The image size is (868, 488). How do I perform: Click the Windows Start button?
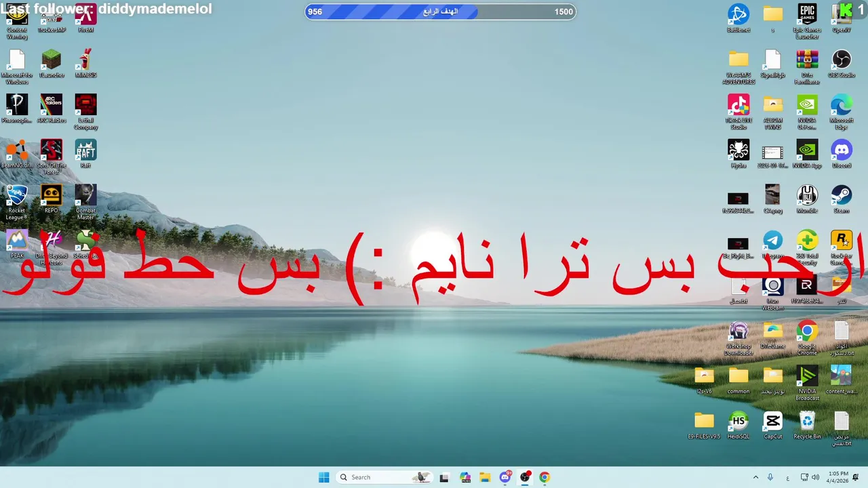[324, 477]
